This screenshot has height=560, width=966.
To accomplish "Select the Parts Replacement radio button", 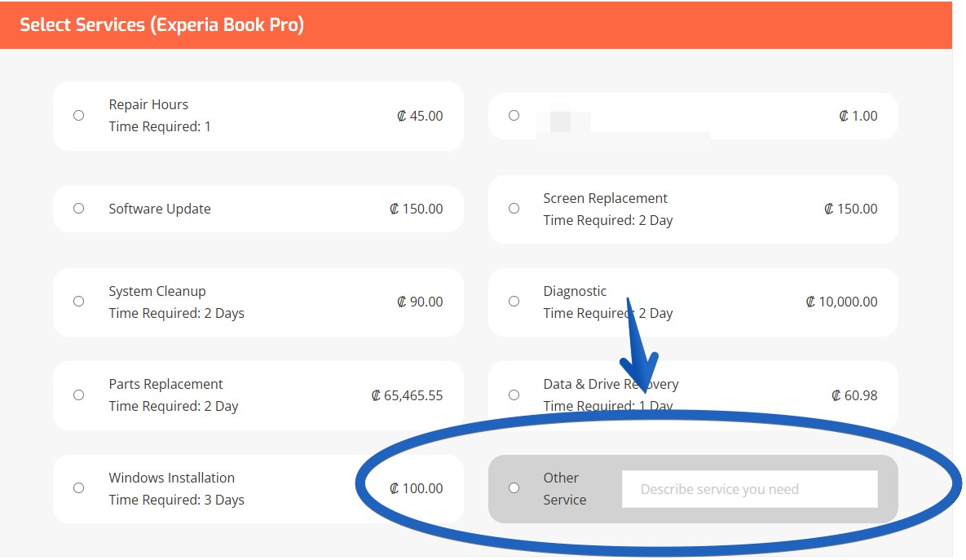I will pos(79,395).
